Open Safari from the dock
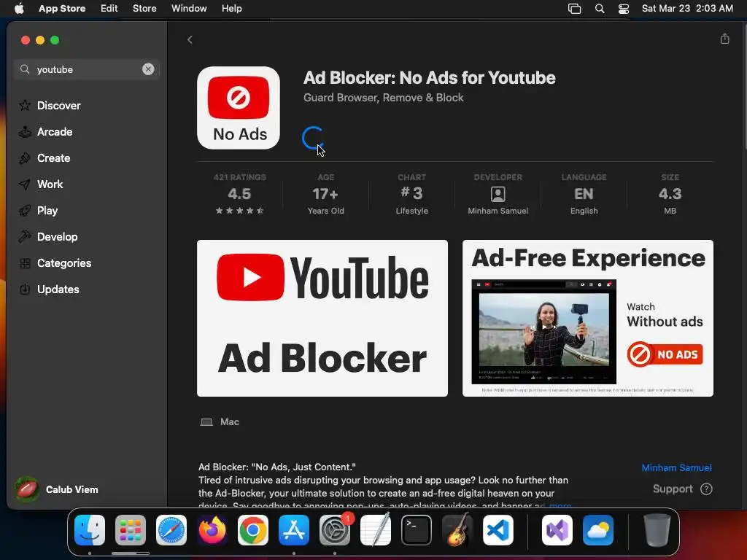 (171, 530)
